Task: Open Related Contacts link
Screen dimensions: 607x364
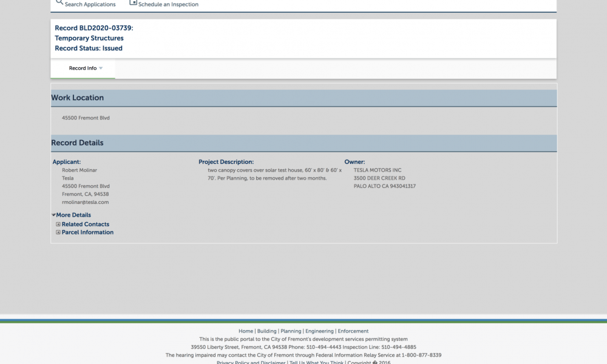Action: click(85, 224)
